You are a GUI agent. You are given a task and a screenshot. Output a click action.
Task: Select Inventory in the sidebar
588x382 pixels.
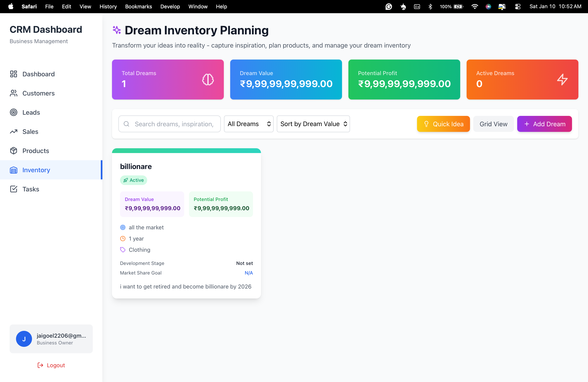[x=36, y=170]
